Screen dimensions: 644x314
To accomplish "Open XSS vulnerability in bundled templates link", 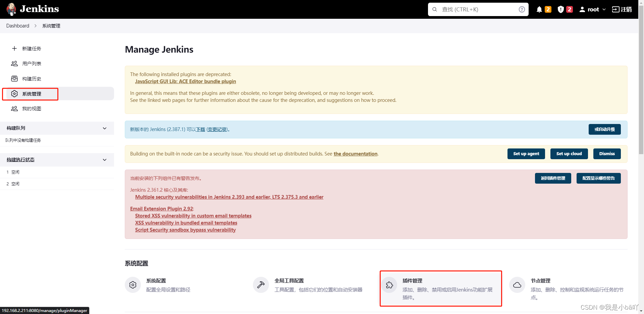I will click(x=186, y=223).
